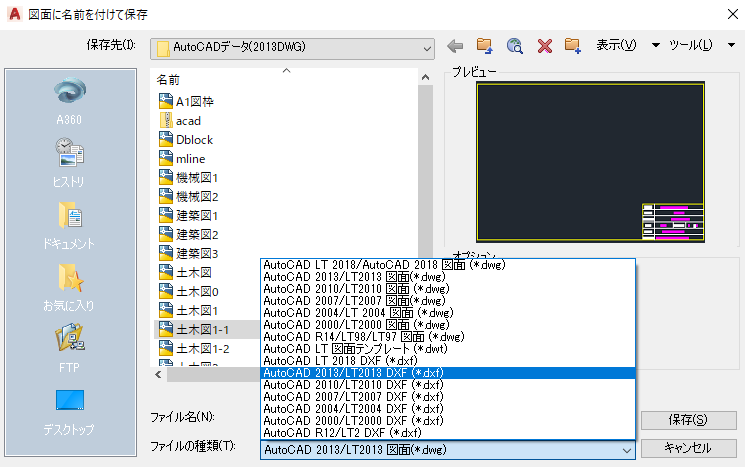Click the AutoCAD logo in title bar
The height and width of the screenshot is (467, 745).
(15, 14)
